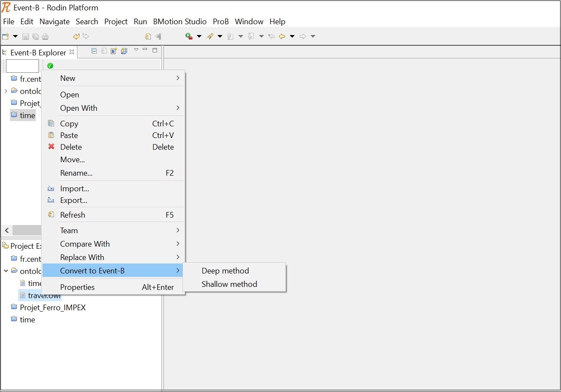The width and height of the screenshot is (561, 392).
Task: Open the New wizard dropdown arrow
Action: coord(15,36)
